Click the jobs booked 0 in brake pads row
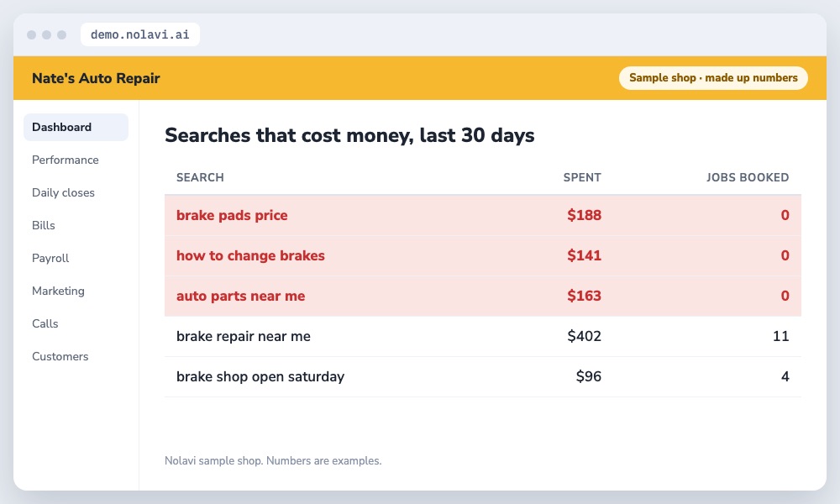Viewport: 840px width, 504px height. [785, 215]
